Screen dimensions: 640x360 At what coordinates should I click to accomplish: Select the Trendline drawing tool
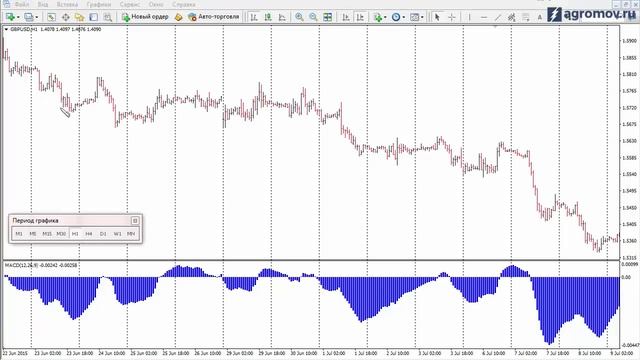click(x=498, y=17)
